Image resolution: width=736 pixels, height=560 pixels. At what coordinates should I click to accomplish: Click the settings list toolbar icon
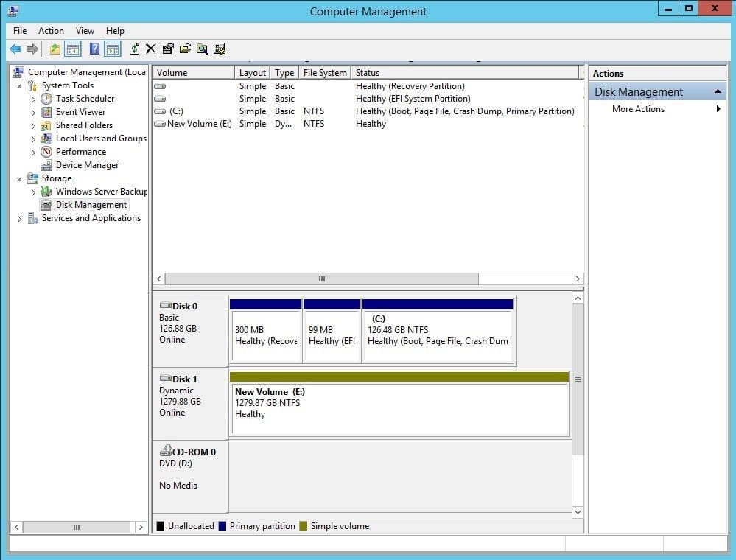point(220,49)
